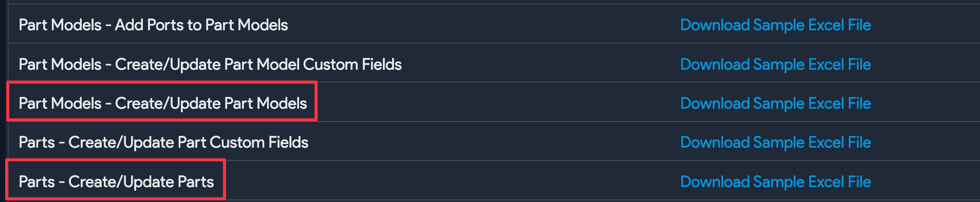Viewport: 980px width, 202px height.
Task: Open the red-highlighted Create/Update Parts import type
Action: coord(116,181)
